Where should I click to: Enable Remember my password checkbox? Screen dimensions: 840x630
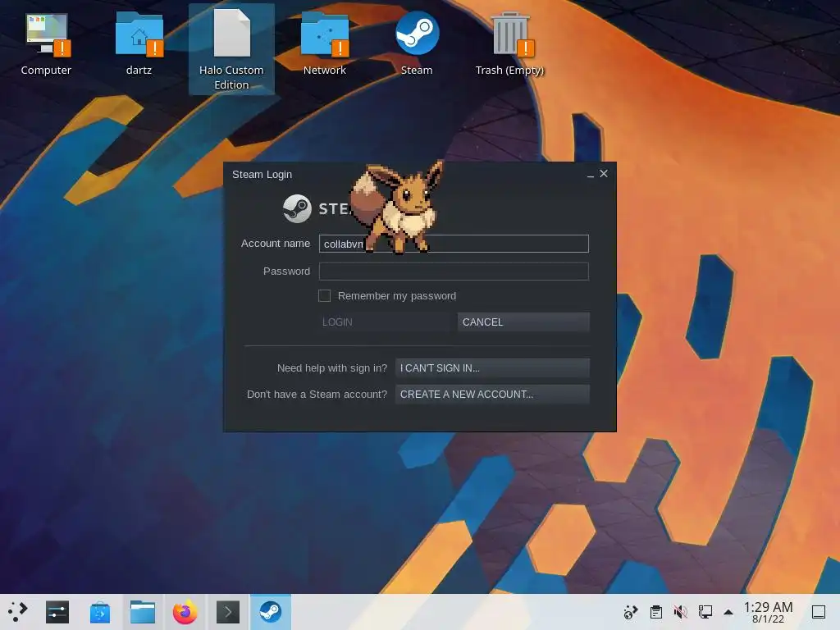(x=324, y=295)
